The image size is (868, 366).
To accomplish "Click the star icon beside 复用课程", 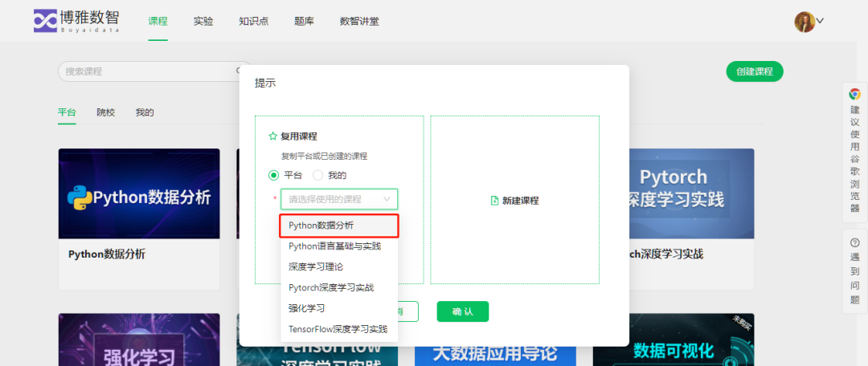I will (x=272, y=136).
